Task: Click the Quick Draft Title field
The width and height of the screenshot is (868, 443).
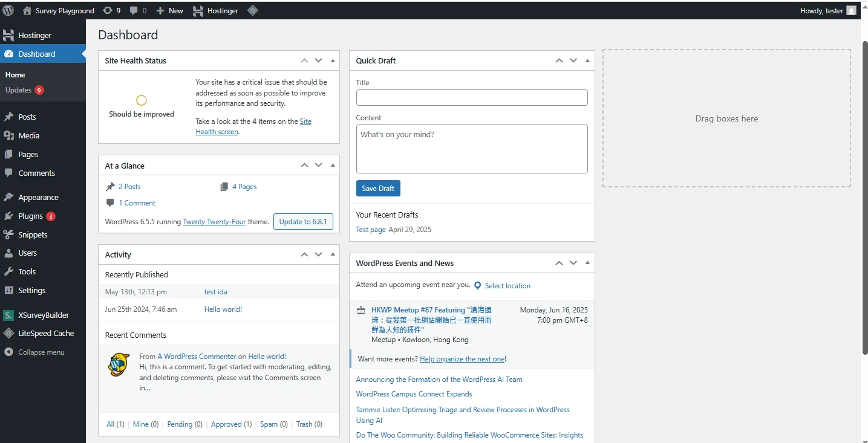Action: (x=472, y=98)
